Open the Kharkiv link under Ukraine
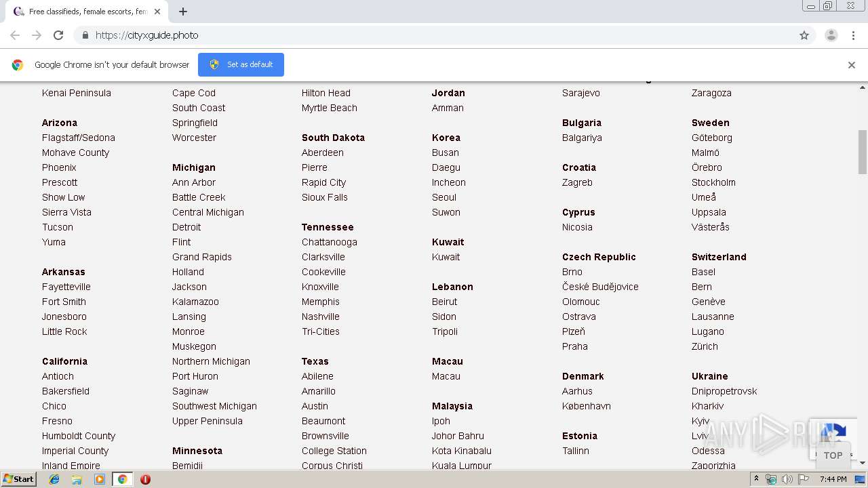The width and height of the screenshot is (868, 488). point(707,406)
